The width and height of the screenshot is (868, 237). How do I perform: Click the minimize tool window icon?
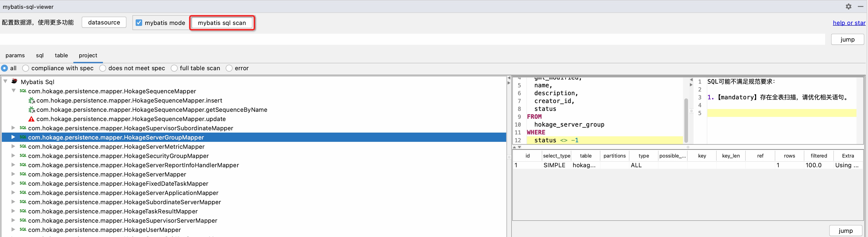[860, 6]
